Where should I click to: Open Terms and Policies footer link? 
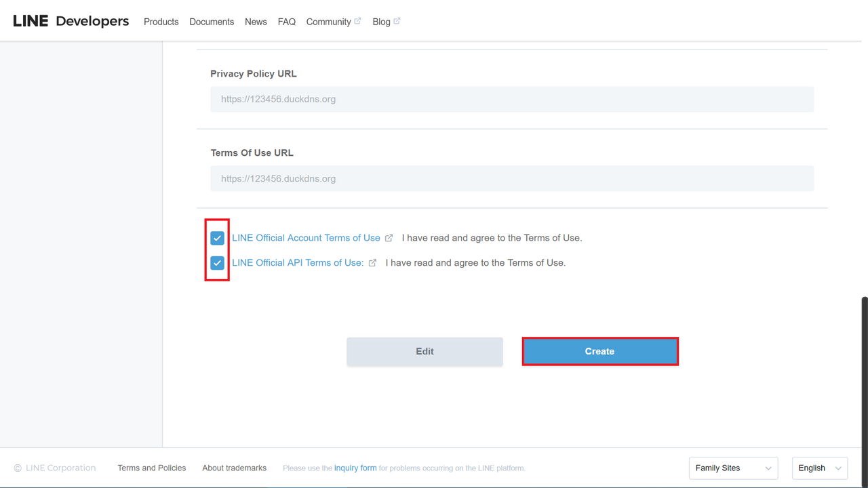click(x=152, y=468)
